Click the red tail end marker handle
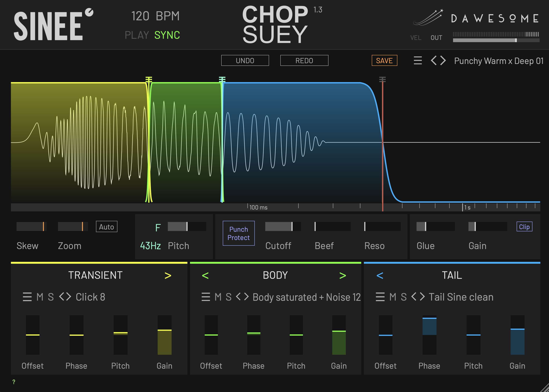This screenshot has height=392, width=549. (382, 79)
